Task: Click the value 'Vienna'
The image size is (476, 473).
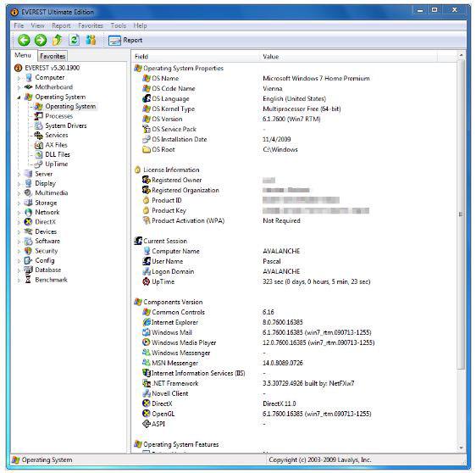Action: click(273, 88)
